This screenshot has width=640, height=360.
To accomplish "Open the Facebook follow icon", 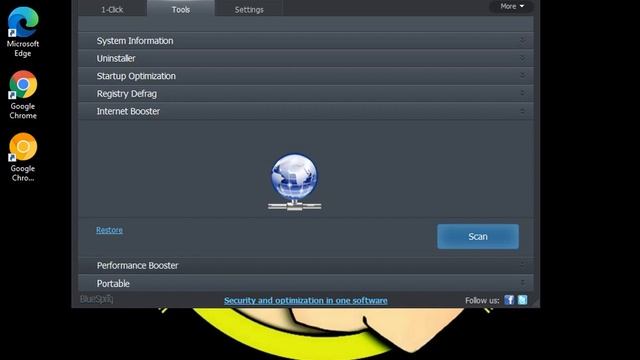I will click(509, 300).
